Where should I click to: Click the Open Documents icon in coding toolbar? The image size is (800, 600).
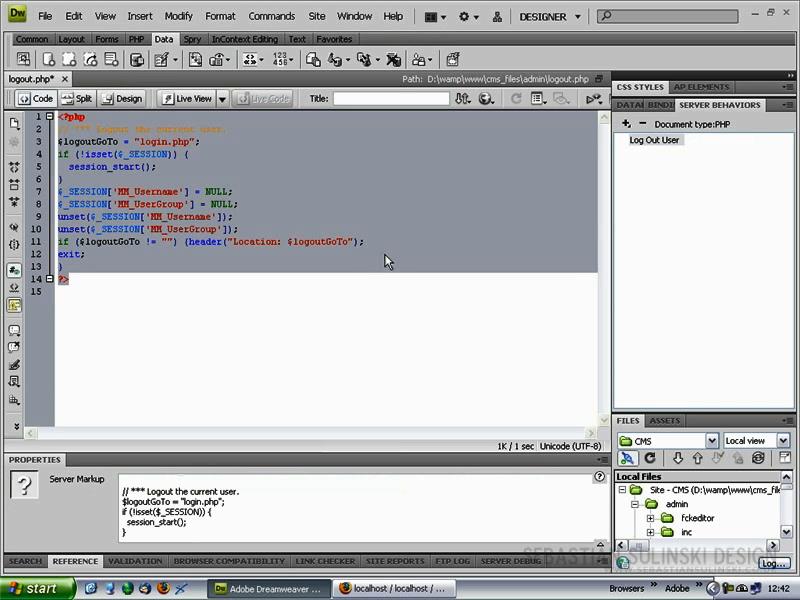(x=14, y=123)
